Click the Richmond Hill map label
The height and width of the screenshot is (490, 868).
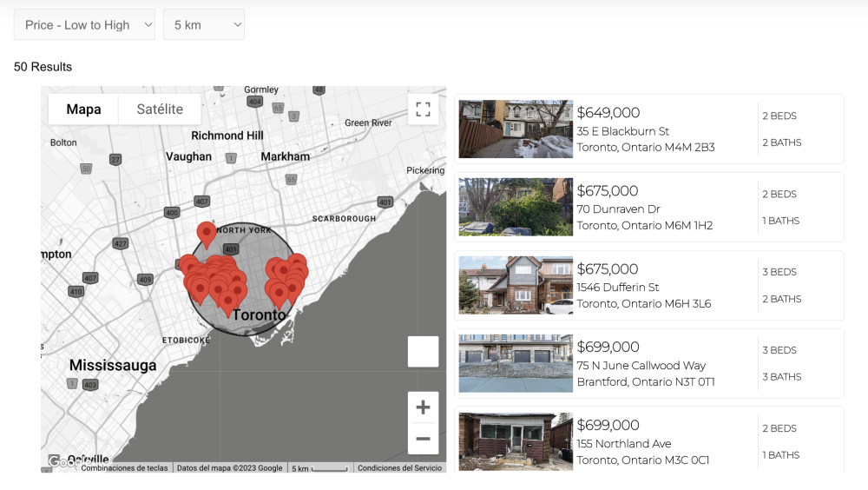point(227,136)
